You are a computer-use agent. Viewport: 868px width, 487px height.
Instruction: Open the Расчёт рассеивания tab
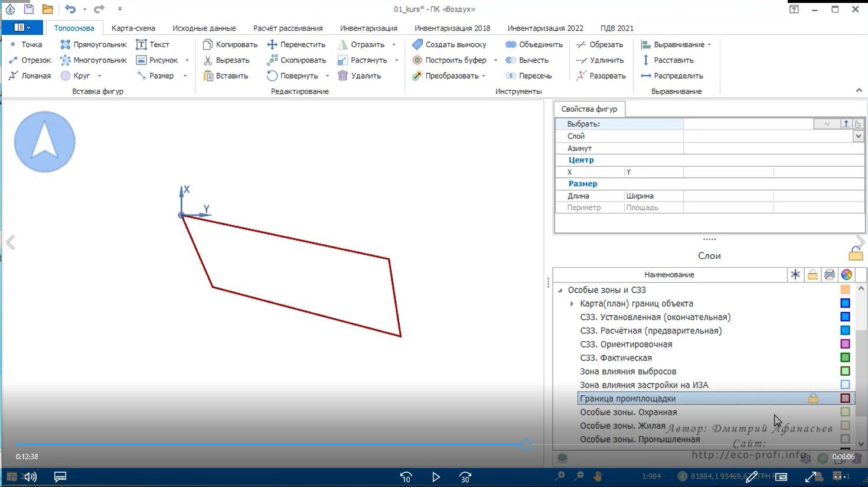(x=288, y=28)
